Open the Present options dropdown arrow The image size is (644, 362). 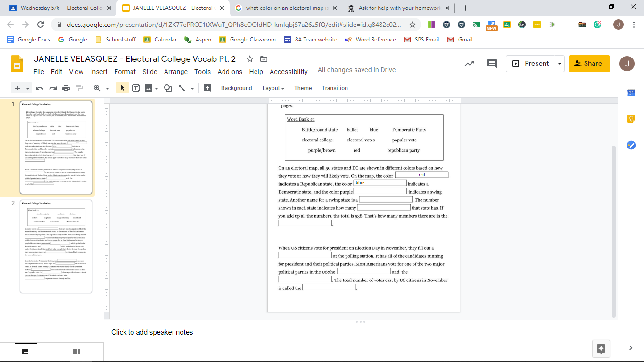pyautogui.click(x=559, y=64)
